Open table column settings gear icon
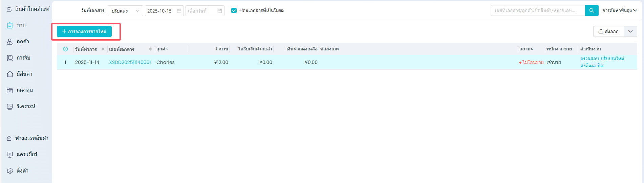The image size is (644, 183). tap(65, 49)
